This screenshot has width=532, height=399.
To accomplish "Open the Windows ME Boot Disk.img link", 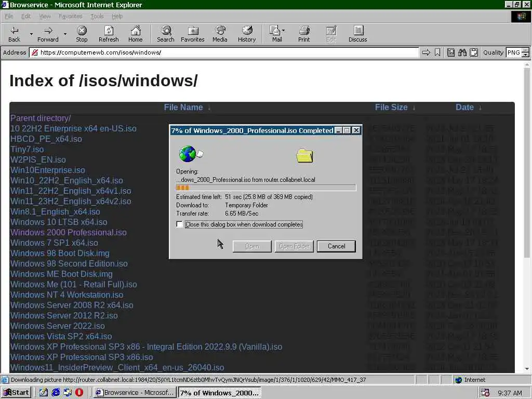I will pyautogui.click(x=61, y=274).
